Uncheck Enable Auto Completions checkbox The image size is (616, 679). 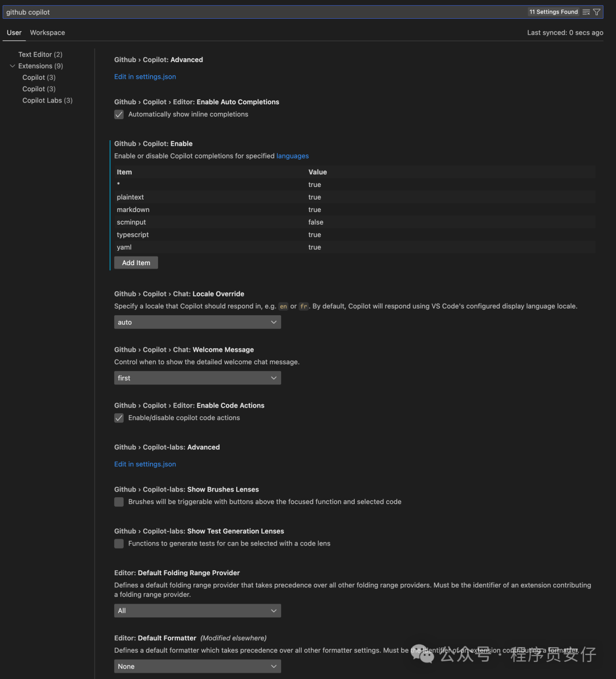click(x=119, y=115)
